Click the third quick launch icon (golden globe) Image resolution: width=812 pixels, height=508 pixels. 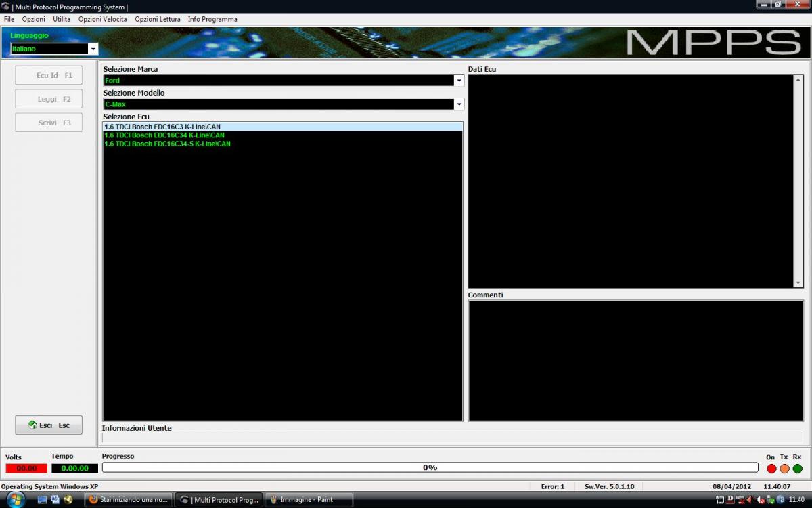tap(68, 500)
